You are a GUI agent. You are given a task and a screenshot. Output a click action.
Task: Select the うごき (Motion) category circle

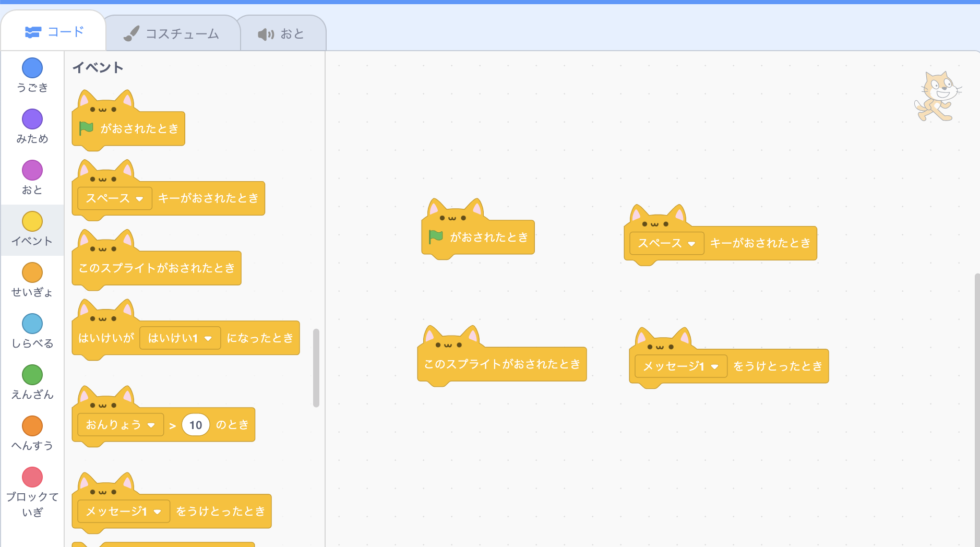(32, 68)
